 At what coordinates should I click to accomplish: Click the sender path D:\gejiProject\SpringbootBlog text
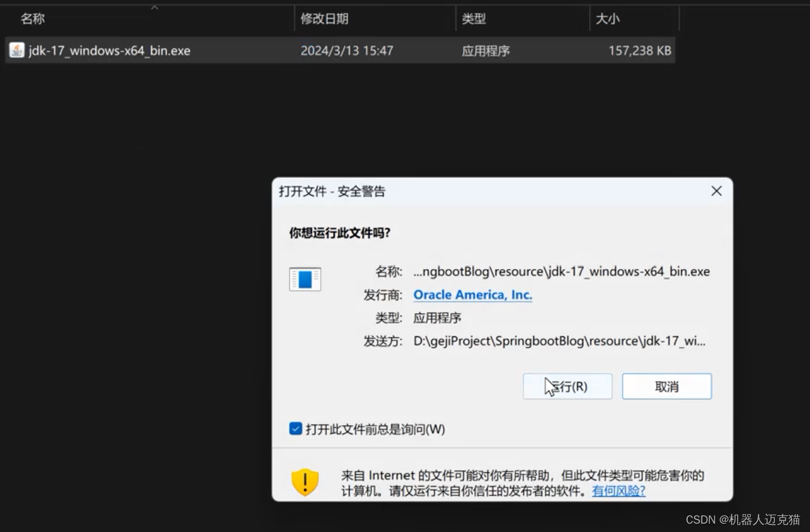[x=559, y=341]
